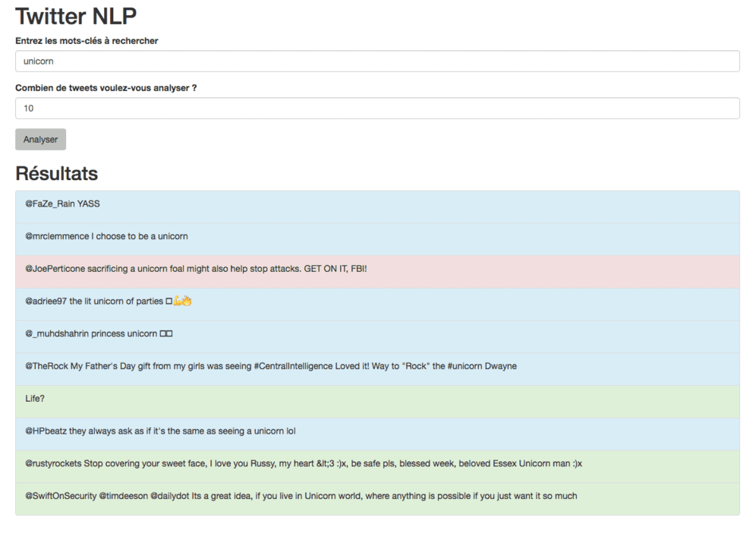The height and width of the screenshot is (534, 756).
Task: Click the 'Résultats' heading
Action: [57, 173]
